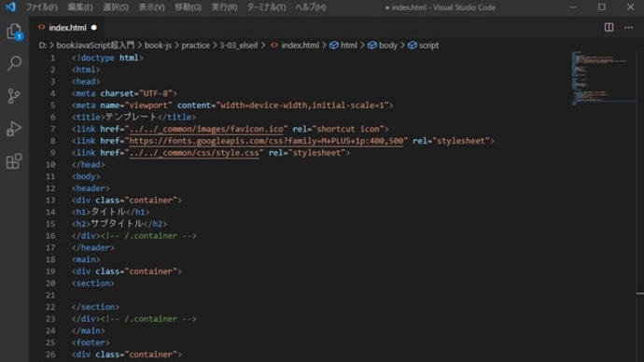Open the body symbol breadcrumb
The image size is (644, 362).
click(x=383, y=45)
